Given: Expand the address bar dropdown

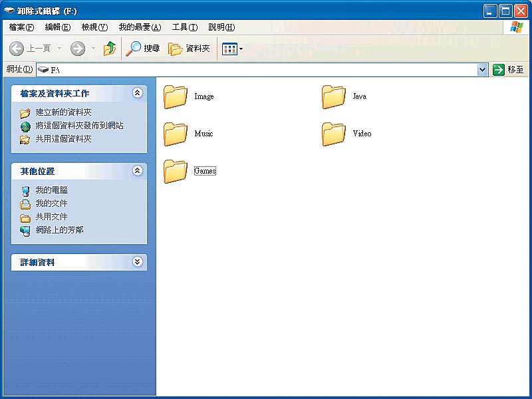Looking at the screenshot, I should click(482, 70).
